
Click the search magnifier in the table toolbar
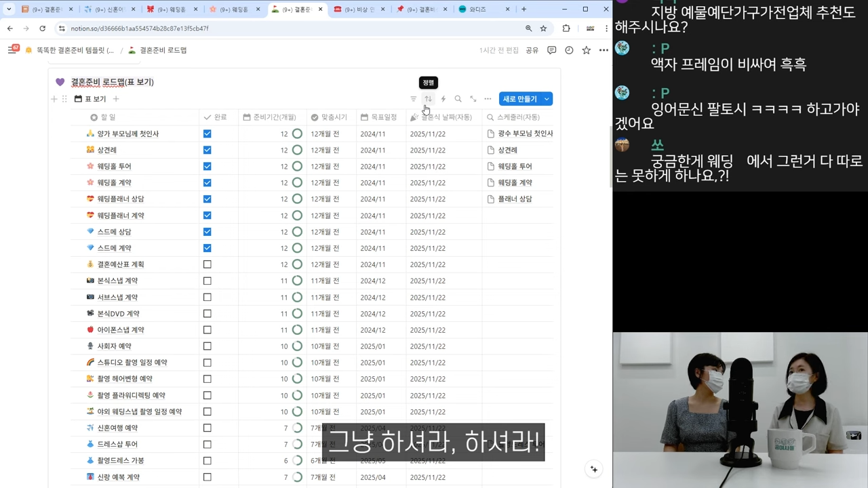[458, 99]
